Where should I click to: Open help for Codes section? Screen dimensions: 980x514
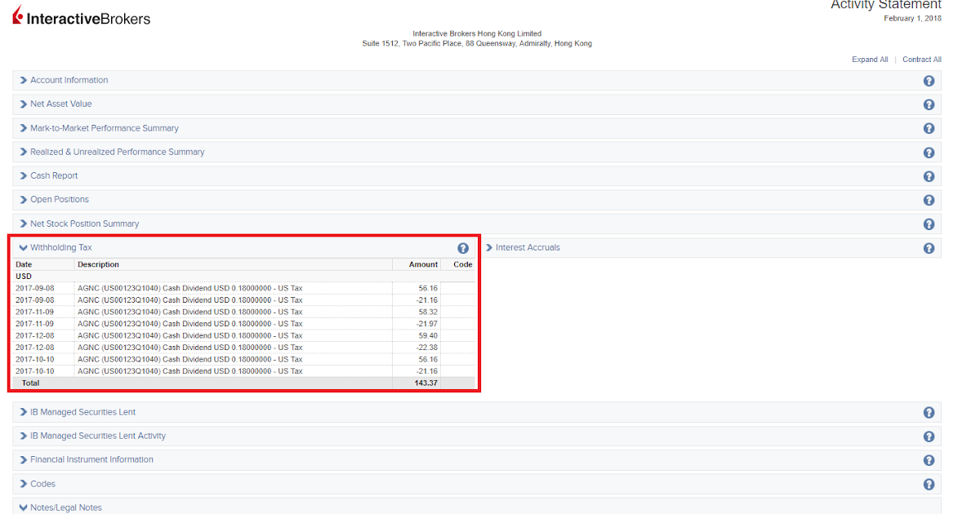pyautogui.click(x=929, y=485)
